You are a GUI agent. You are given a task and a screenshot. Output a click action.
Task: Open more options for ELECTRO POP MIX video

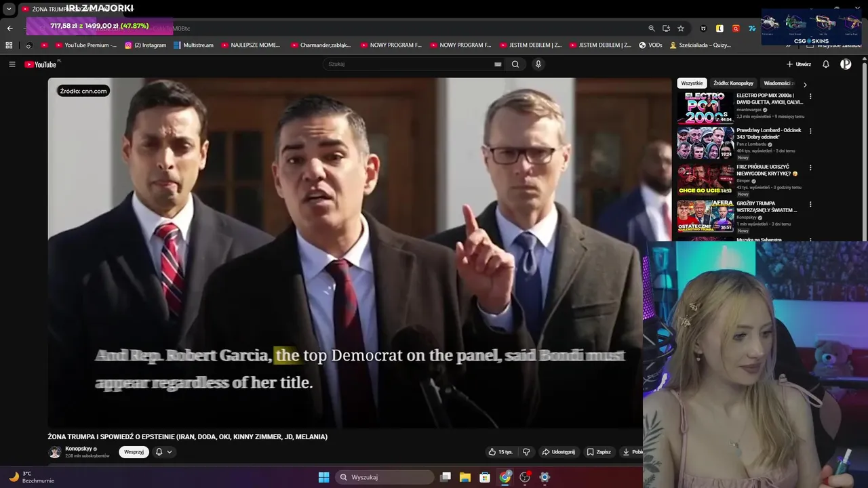[810, 96]
